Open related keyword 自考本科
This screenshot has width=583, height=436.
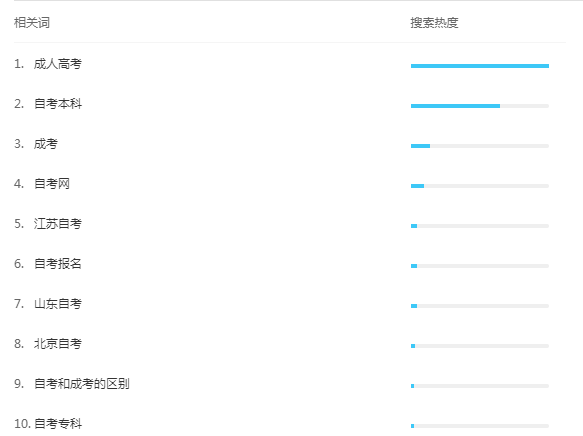(58, 104)
